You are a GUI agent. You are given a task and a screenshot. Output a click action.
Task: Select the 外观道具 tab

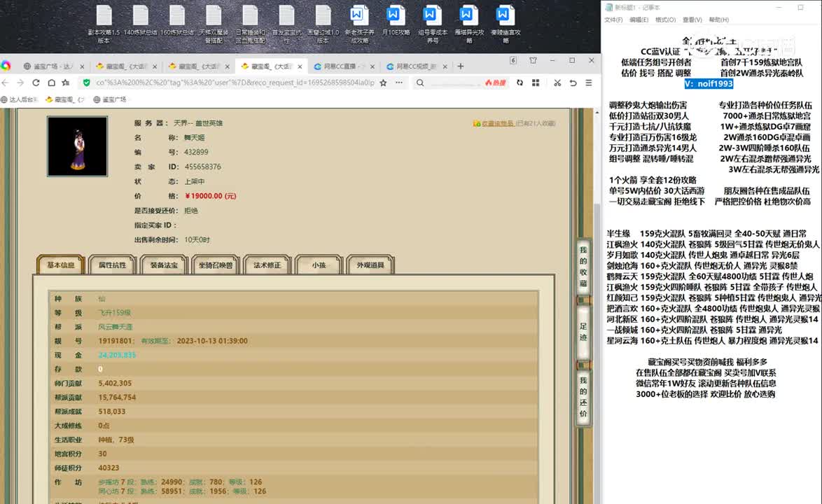(370, 265)
